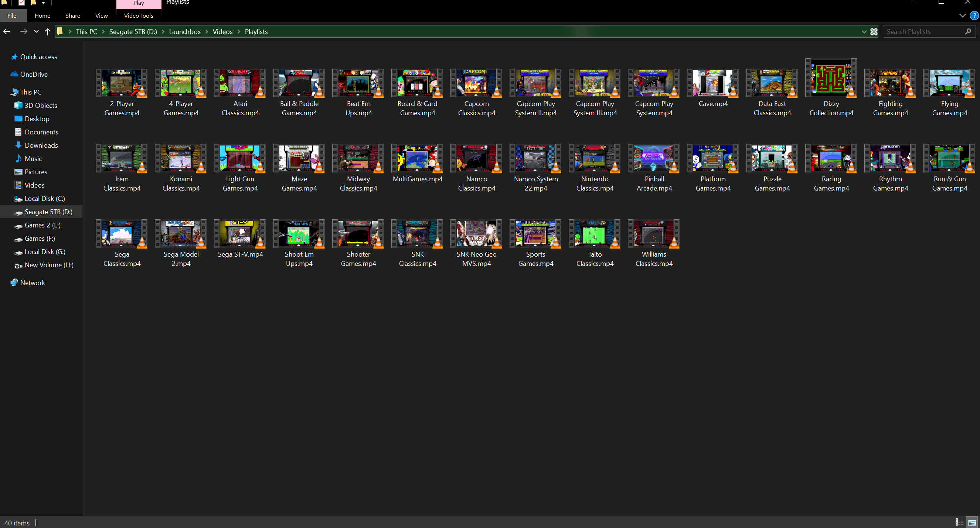The image size is (980, 528).
Task: Click the Search Playlists field
Action: (x=929, y=31)
